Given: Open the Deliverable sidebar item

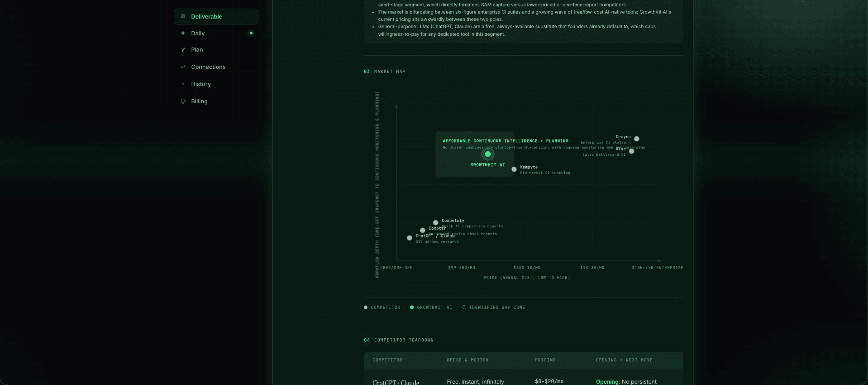Looking at the screenshot, I should 216,16.
